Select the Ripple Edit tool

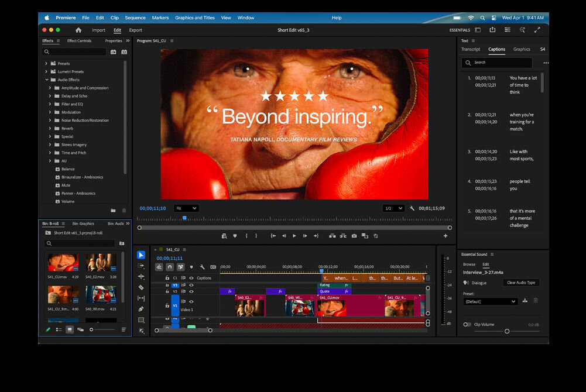141,276
